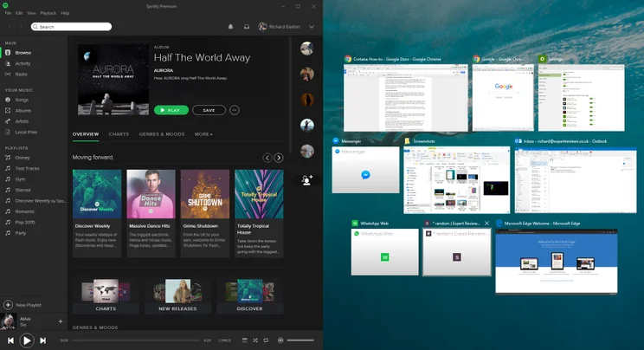Select the Screenshots File Explorer window
Screen dimensions: 644x350
point(457,180)
